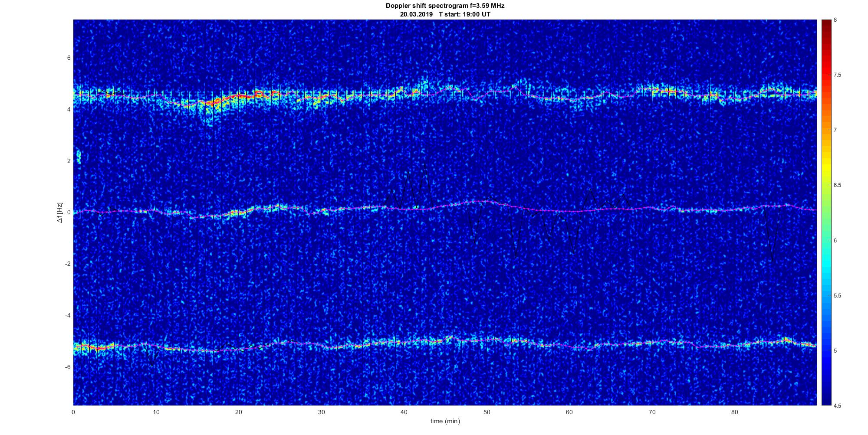Click y-axis tick label '-6'
This screenshot has height=435, width=868.
click(x=68, y=367)
